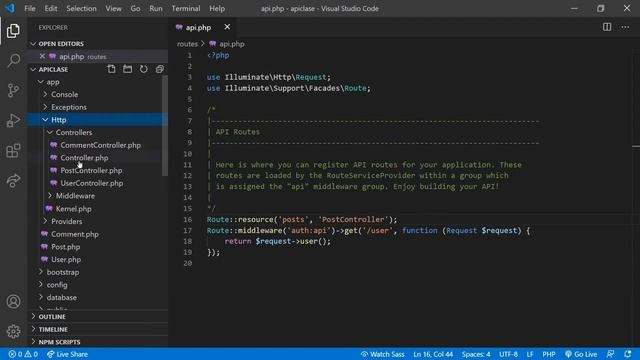The width and height of the screenshot is (640, 360).
Task: Expand the Middleware folder
Action: (98, 196)
